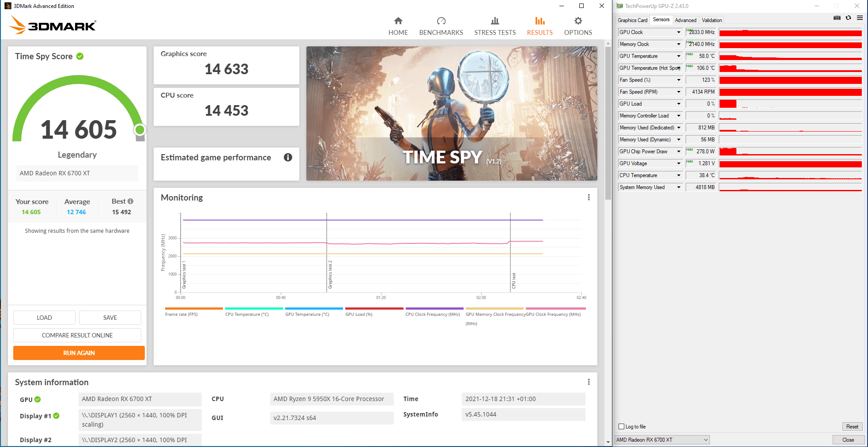Expand the CPU Temperature sensor dropdown
This screenshot has width=868, height=447.
click(679, 175)
